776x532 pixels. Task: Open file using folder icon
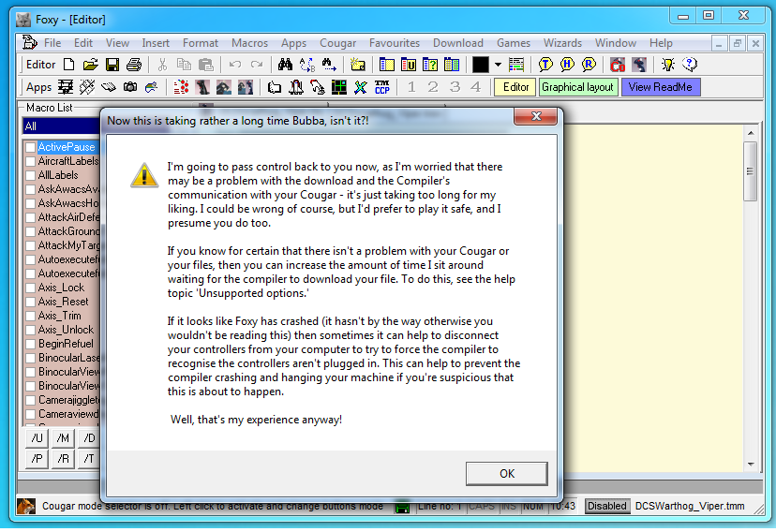(91, 65)
